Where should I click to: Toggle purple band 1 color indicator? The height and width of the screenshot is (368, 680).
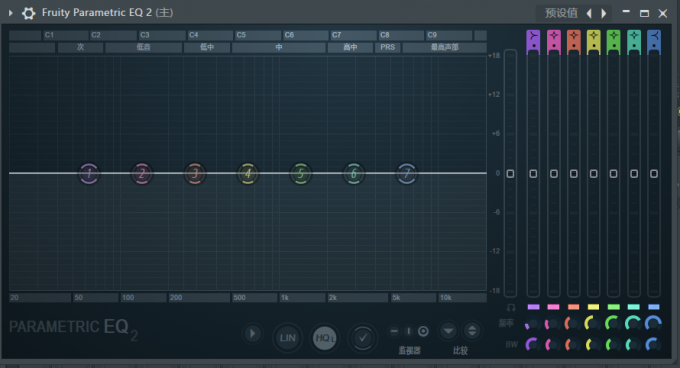[x=533, y=307]
